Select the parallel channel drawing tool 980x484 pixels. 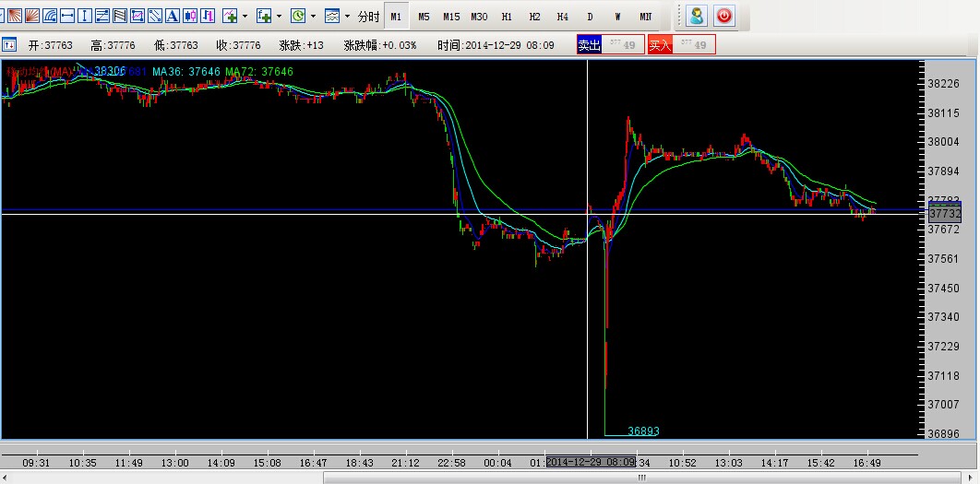point(102,16)
